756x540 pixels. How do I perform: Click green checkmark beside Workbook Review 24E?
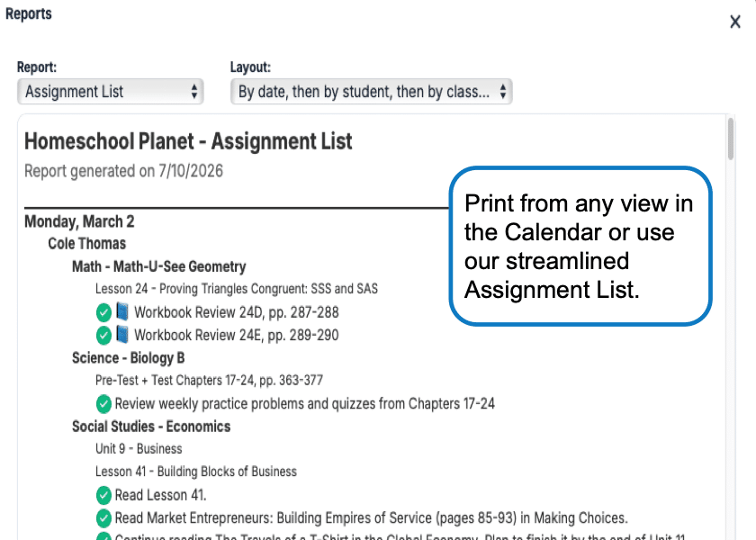103,335
